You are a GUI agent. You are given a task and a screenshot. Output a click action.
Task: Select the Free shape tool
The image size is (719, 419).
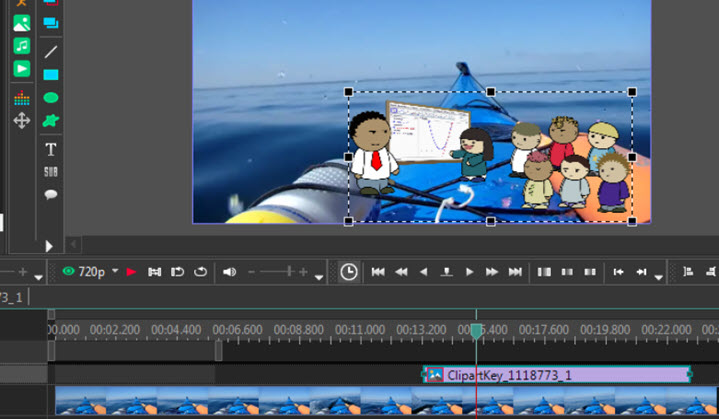(50, 121)
